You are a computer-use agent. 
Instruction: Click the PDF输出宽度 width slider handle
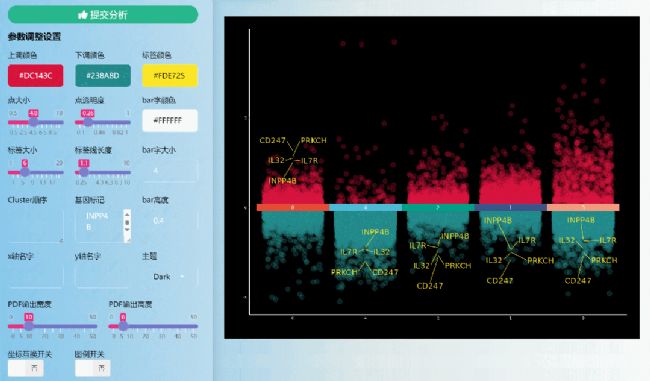[x=29, y=326]
